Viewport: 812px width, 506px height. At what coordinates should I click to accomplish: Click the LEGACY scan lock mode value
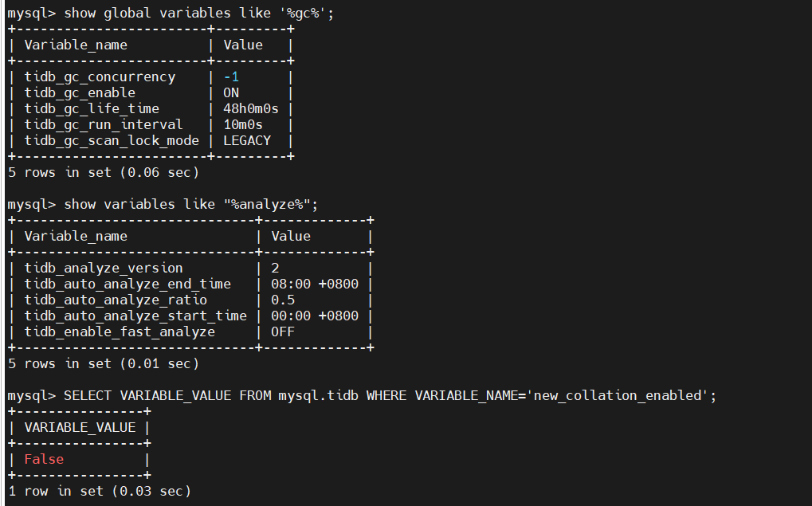pyautogui.click(x=247, y=141)
